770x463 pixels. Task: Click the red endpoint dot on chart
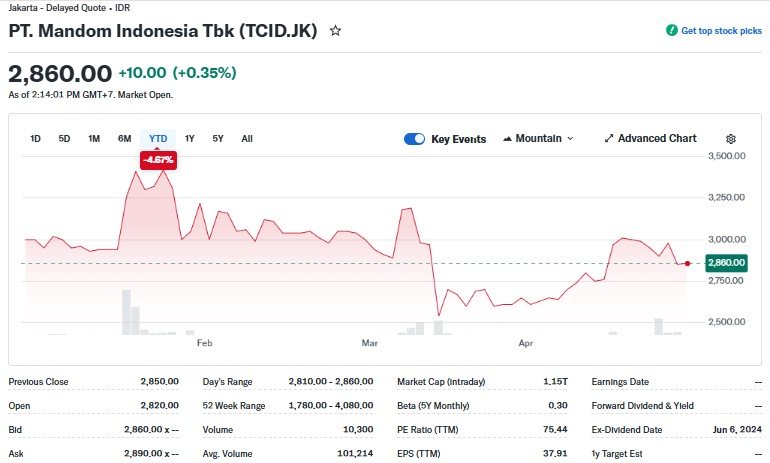click(x=687, y=263)
